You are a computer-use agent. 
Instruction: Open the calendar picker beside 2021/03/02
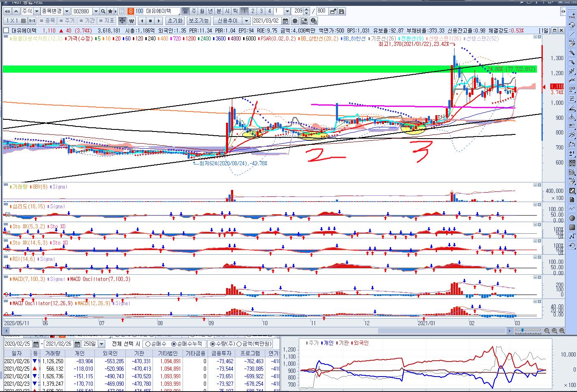285,21
